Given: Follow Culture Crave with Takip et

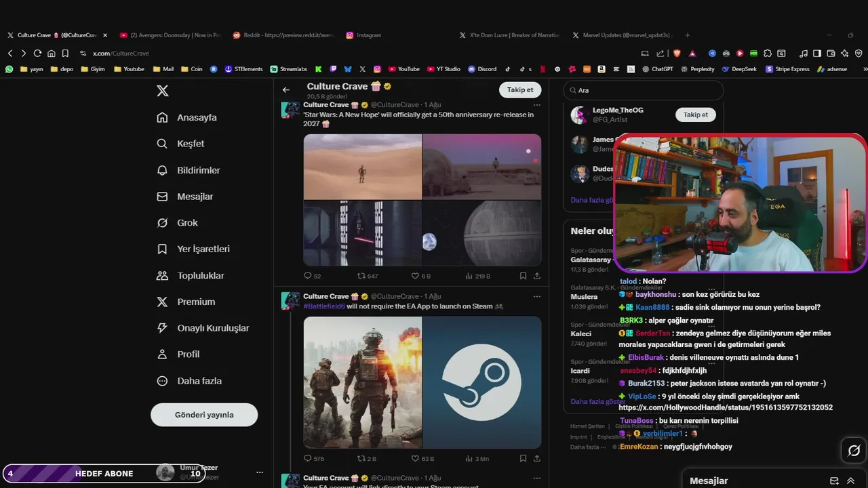Looking at the screenshot, I should click(520, 89).
